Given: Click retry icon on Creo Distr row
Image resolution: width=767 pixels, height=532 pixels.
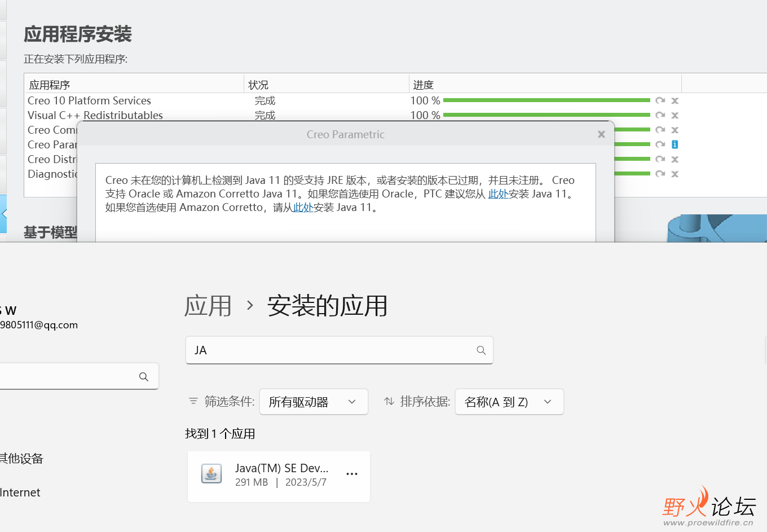Looking at the screenshot, I should (x=660, y=159).
